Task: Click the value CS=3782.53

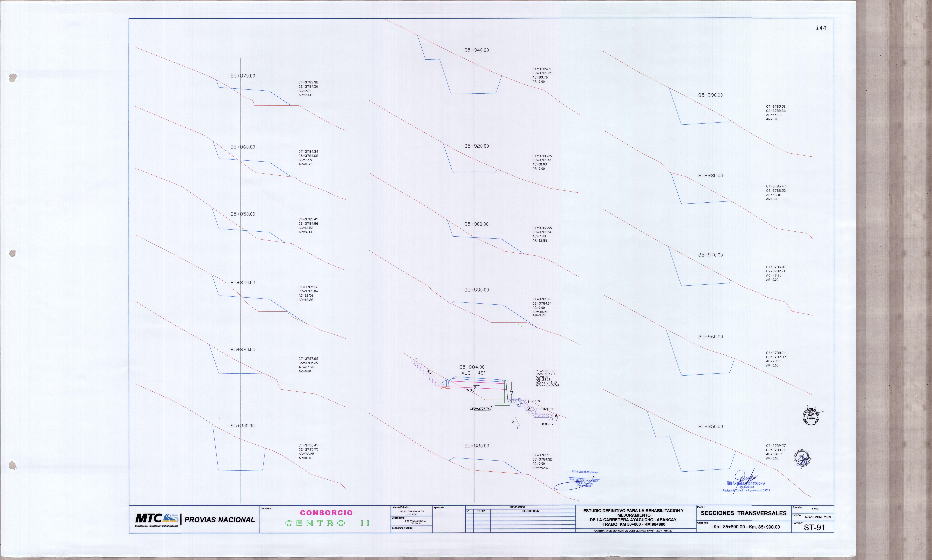Action: coord(776,191)
